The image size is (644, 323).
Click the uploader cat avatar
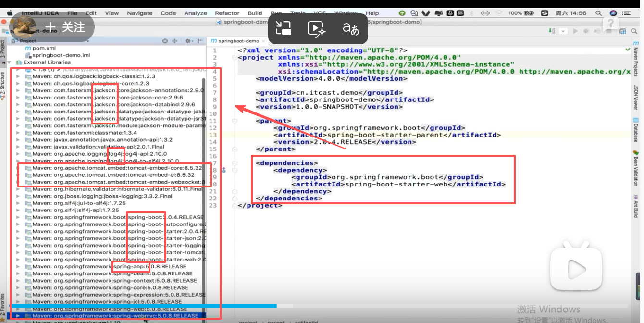(25, 26)
